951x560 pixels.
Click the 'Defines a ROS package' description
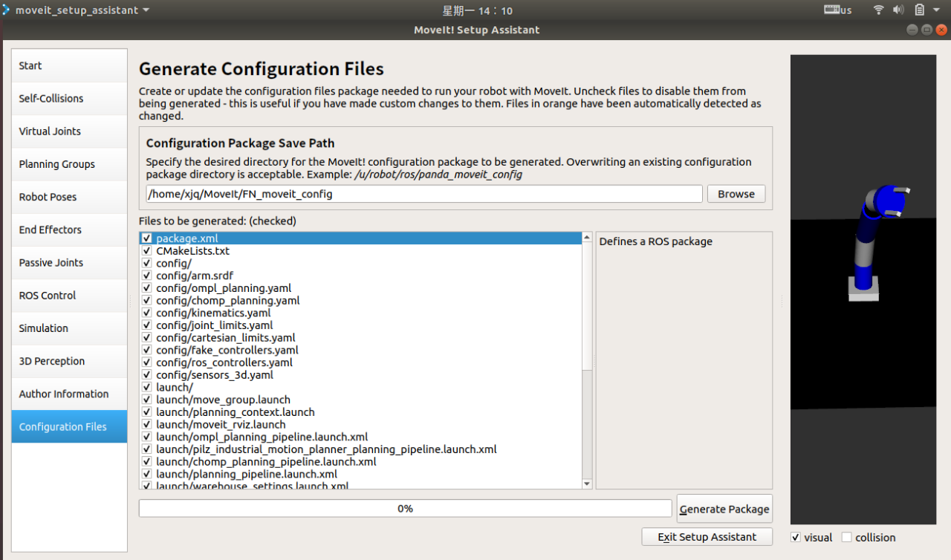[x=655, y=241]
